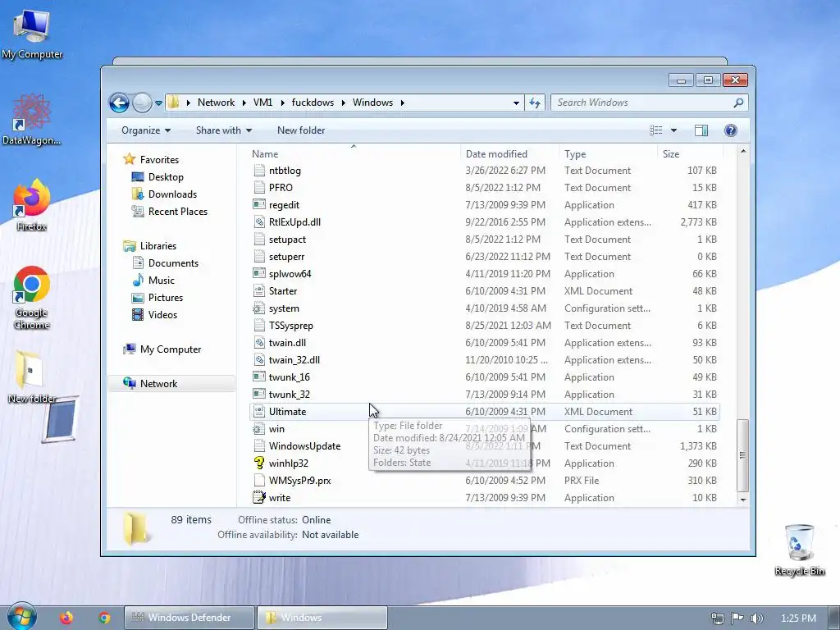
Task: Select the file named WindowsUpdate
Action: tap(304, 445)
